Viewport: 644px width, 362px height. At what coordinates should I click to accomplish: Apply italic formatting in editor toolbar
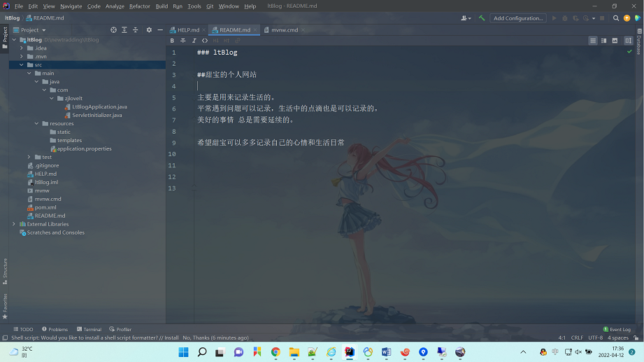194,41
